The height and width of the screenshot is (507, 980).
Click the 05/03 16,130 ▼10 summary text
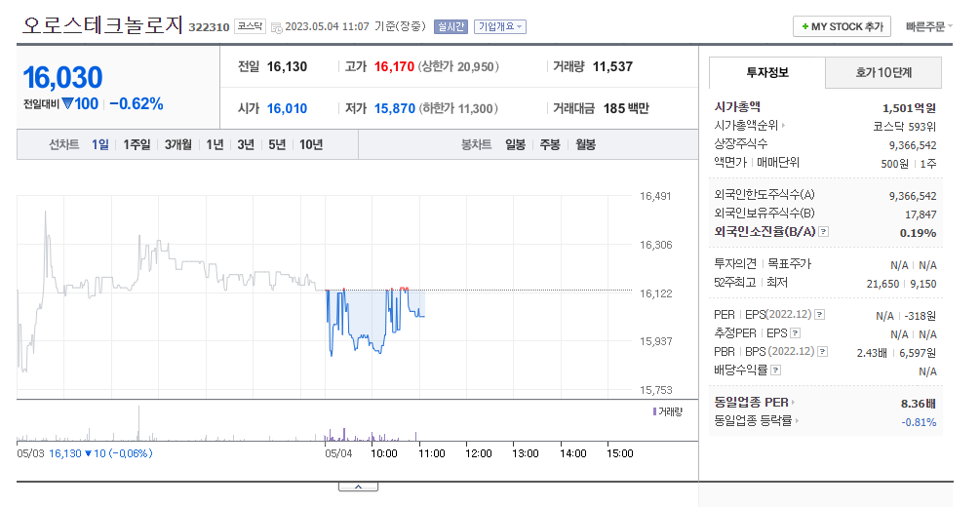click(85, 453)
